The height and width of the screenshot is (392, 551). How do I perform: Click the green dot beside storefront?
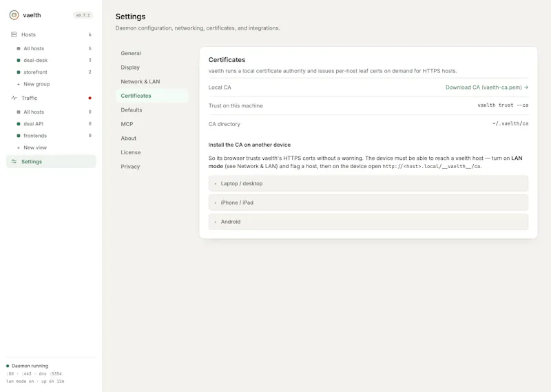[19, 72]
